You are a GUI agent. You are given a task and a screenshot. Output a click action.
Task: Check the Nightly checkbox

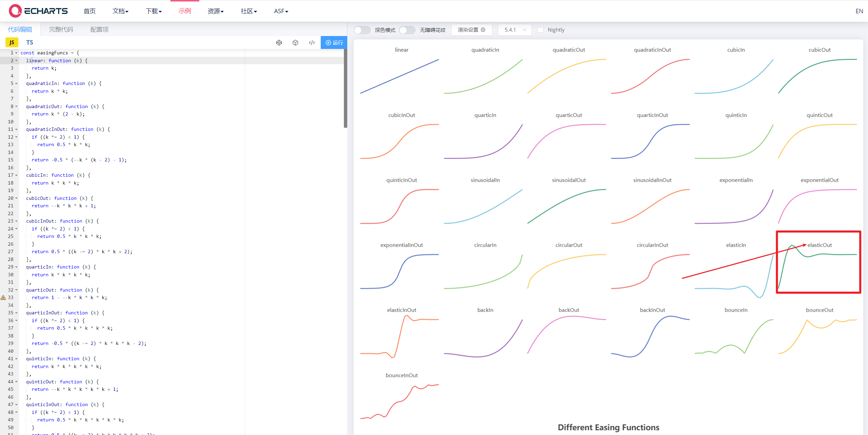[540, 30]
